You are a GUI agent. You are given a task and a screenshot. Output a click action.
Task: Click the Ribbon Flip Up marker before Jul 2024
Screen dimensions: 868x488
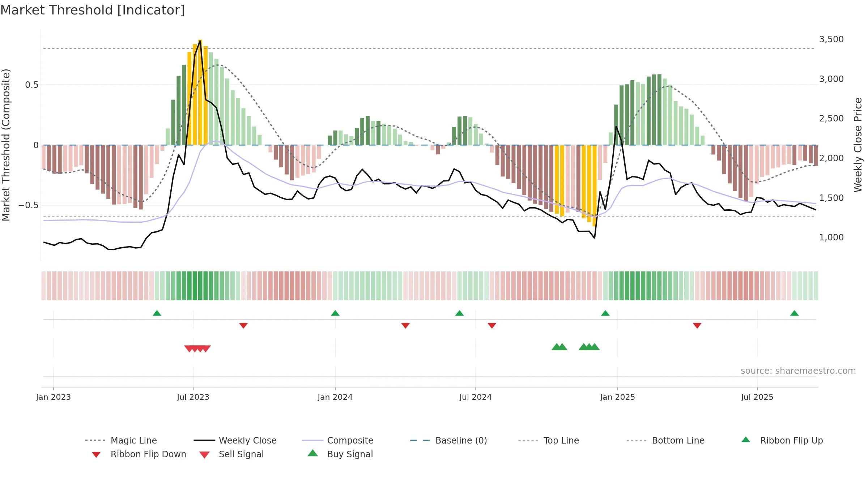tap(459, 313)
